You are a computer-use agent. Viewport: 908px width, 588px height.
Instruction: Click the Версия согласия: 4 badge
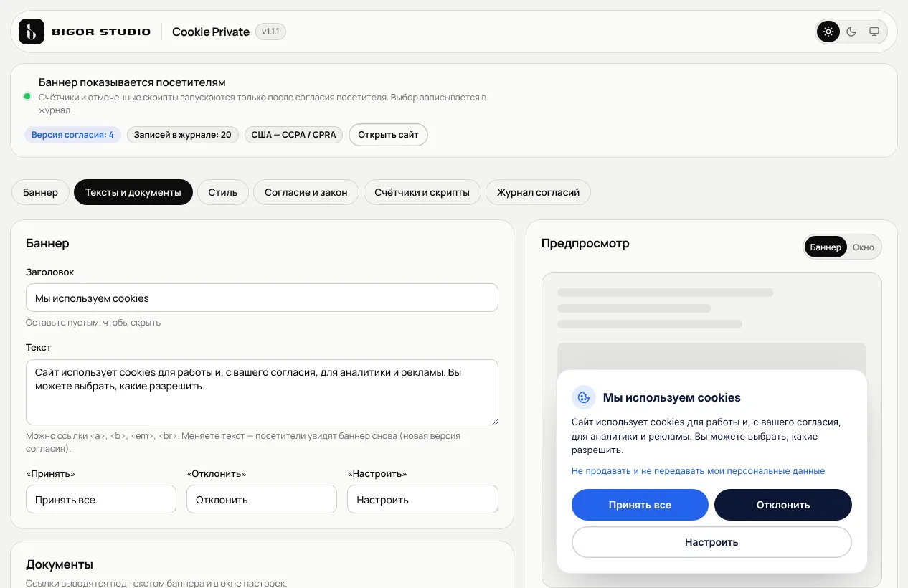pyautogui.click(x=72, y=135)
